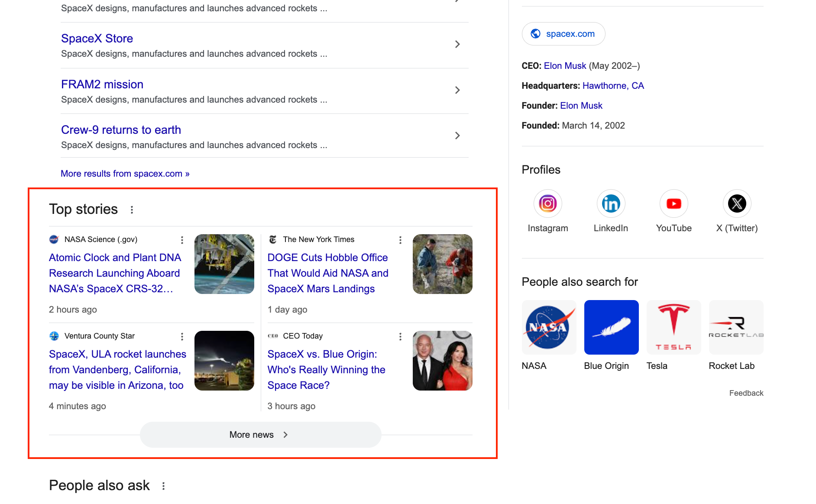Click three-dot menu on NASA Science story
This screenshot has width=816, height=504.
(x=182, y=240)
